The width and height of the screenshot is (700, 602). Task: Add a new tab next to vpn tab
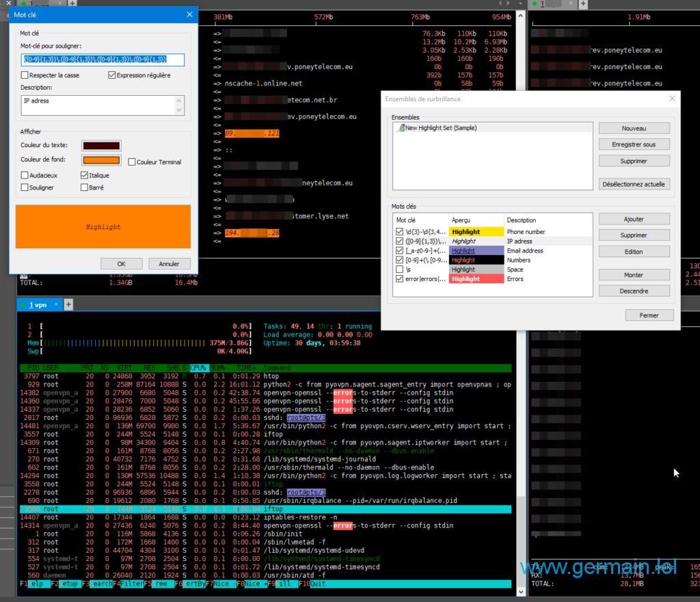point(68,304)
